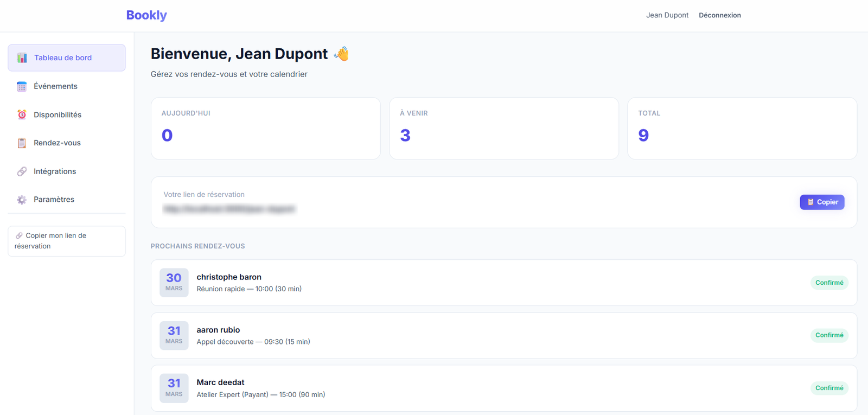Navigate to Rendez-vous

coord(67,143)
